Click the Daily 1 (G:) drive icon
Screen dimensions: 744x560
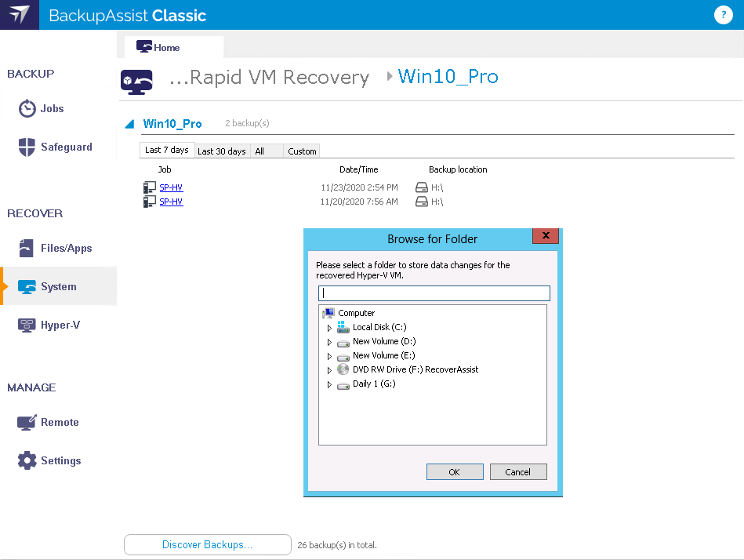343,385
